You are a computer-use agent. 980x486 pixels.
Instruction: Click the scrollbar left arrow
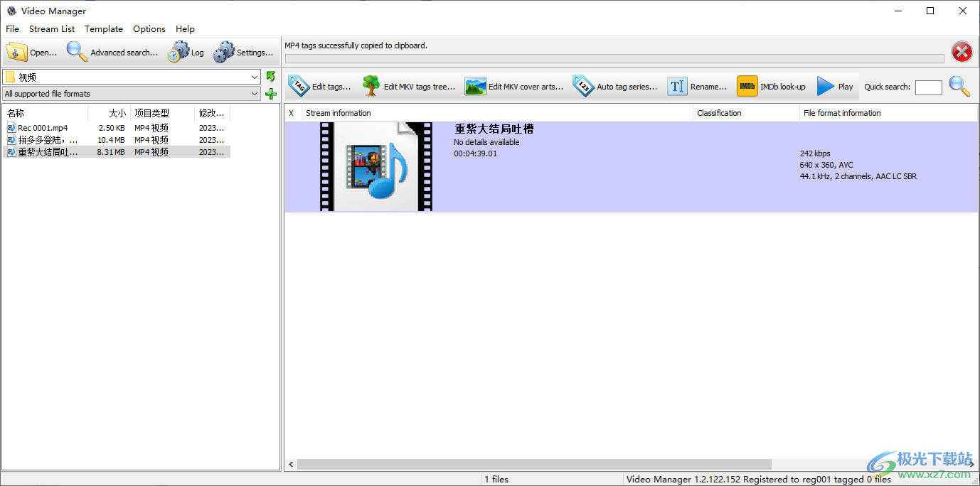[x=290, y=464]
